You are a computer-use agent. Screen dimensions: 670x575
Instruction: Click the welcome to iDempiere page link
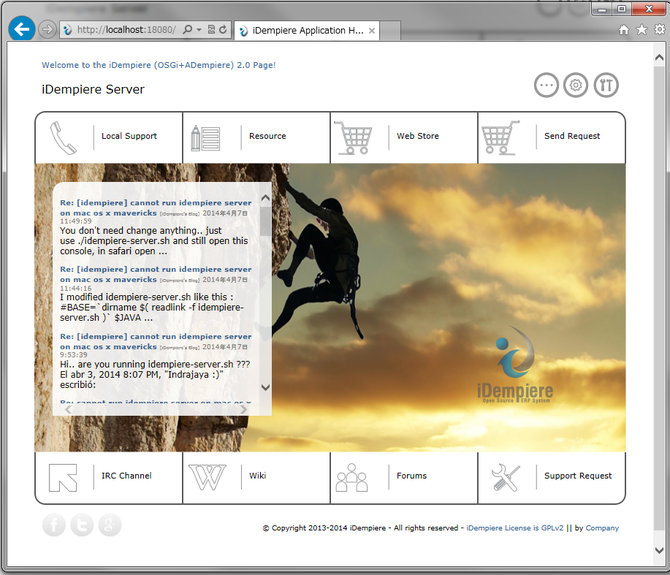(159, 65)
